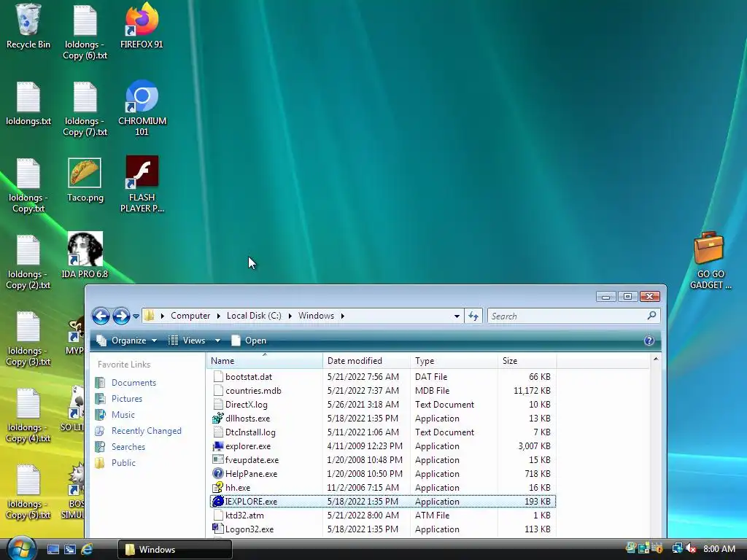The image size is (747, 560).
Task: Click the explorer.exe file icon
Action: click(x=217, y=446)
